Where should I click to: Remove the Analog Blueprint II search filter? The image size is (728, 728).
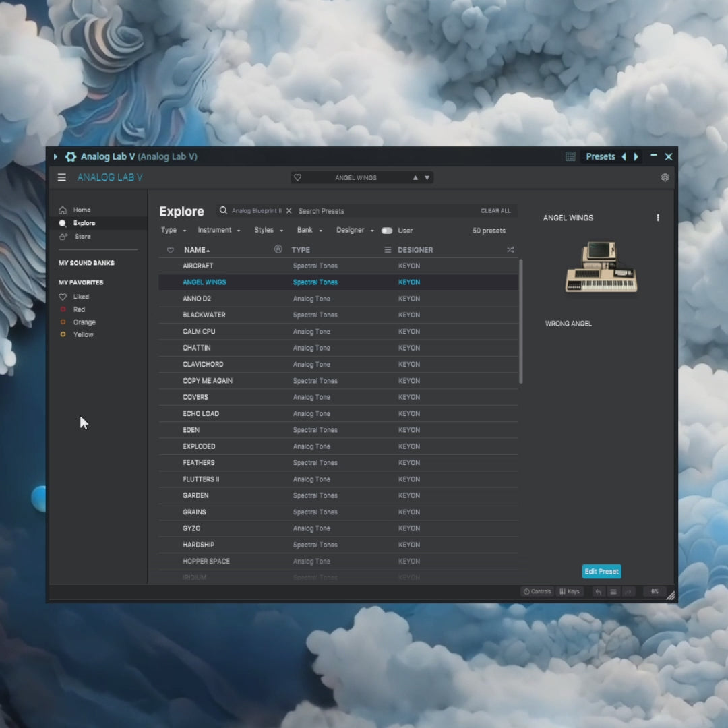point(289,211)
